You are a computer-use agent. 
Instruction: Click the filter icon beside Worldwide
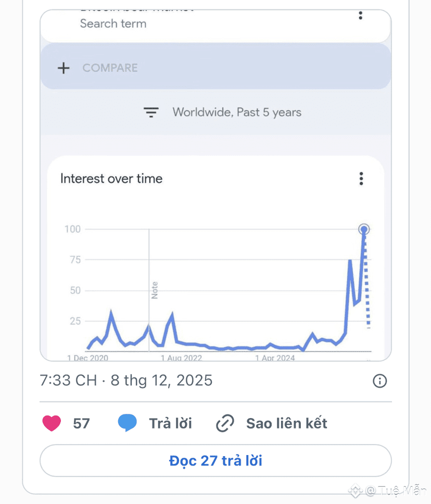click(151, 112)
